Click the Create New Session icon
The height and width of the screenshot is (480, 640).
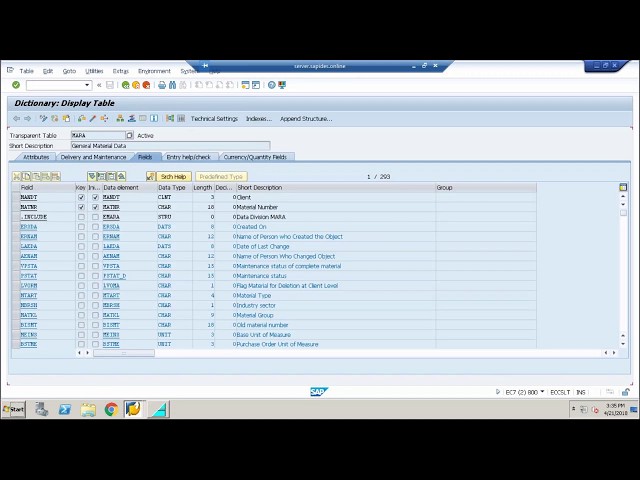pyautogui.click(x=245, y=85)
